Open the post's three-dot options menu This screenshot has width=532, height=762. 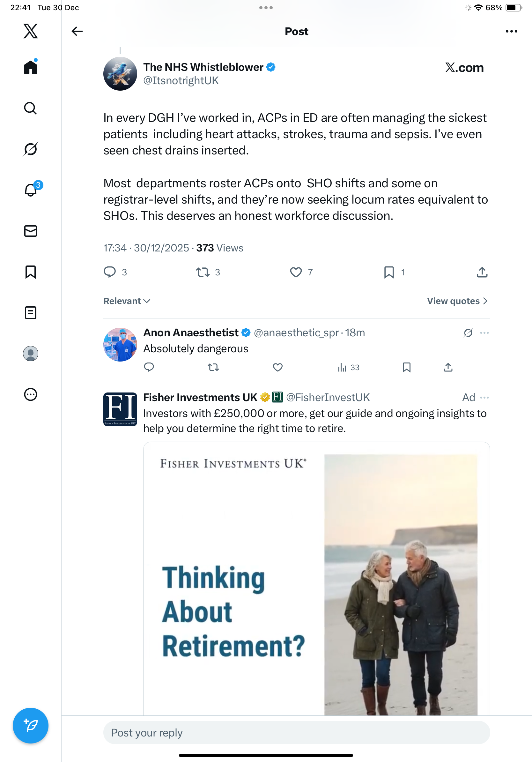(x=511, y=31)
